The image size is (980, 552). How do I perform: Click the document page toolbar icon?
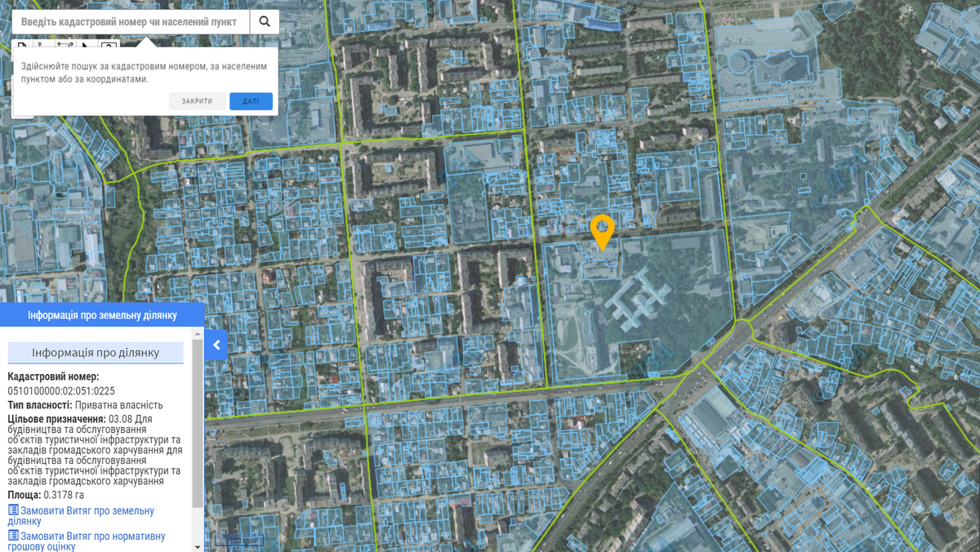click(x=22, y=45)
